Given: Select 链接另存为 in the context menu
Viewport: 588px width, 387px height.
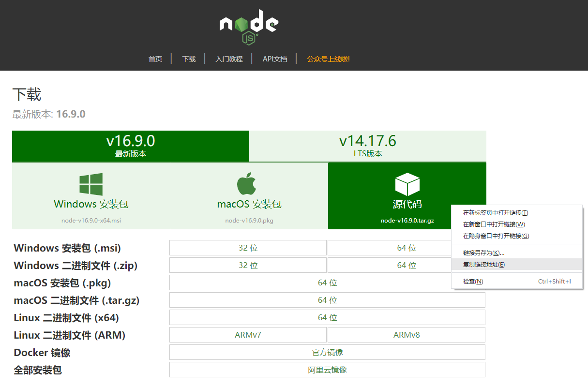Looking at the screenshot, I should 517,253.
